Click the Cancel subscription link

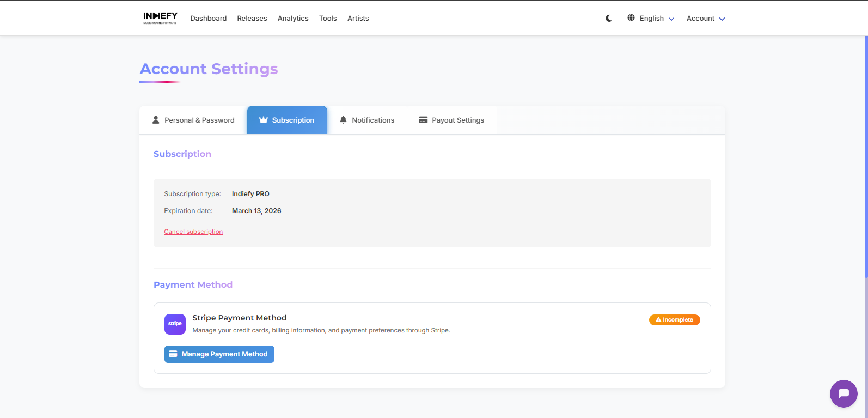pos(193,232)
